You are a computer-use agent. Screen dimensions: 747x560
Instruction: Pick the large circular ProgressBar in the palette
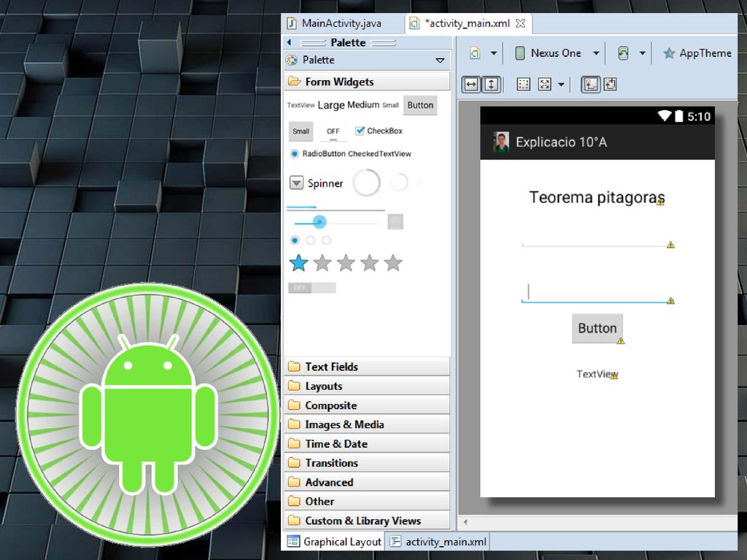[366, 182]
